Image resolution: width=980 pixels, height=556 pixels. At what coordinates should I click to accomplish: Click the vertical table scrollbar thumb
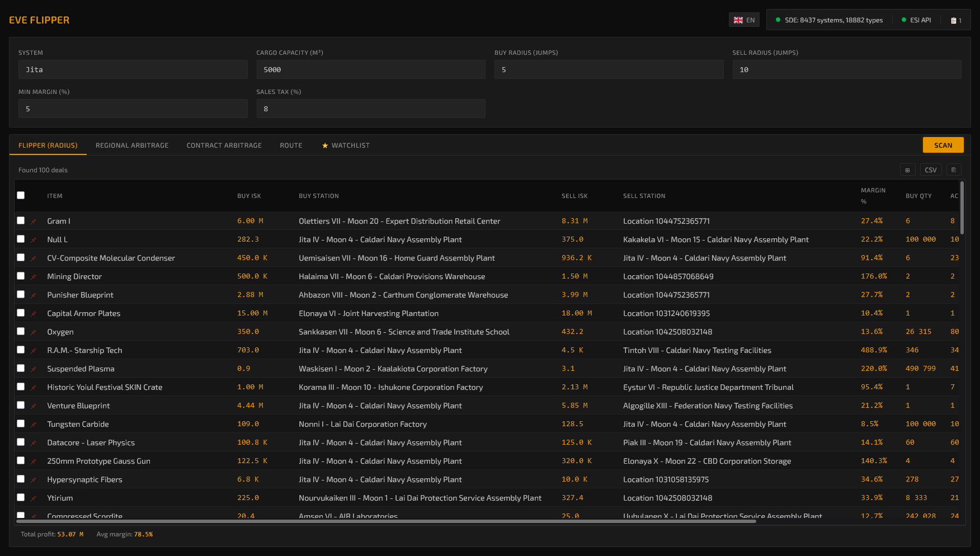pos(962,207)
